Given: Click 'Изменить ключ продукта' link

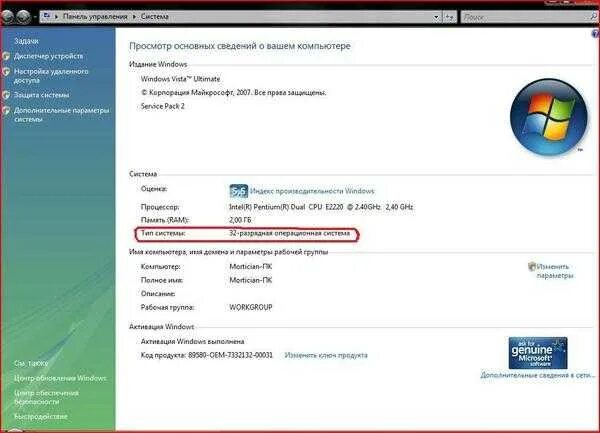Looking at the screenshot, I should tap(326, 355).
